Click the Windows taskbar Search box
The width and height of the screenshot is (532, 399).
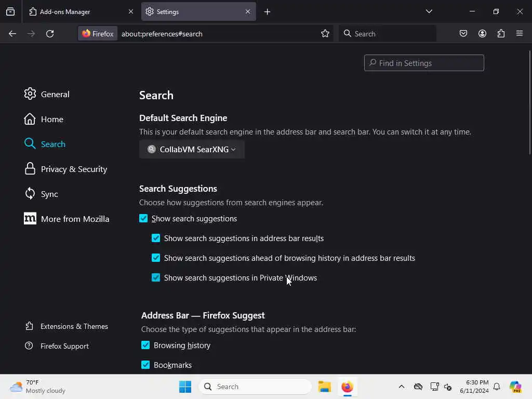pos(255,387)
